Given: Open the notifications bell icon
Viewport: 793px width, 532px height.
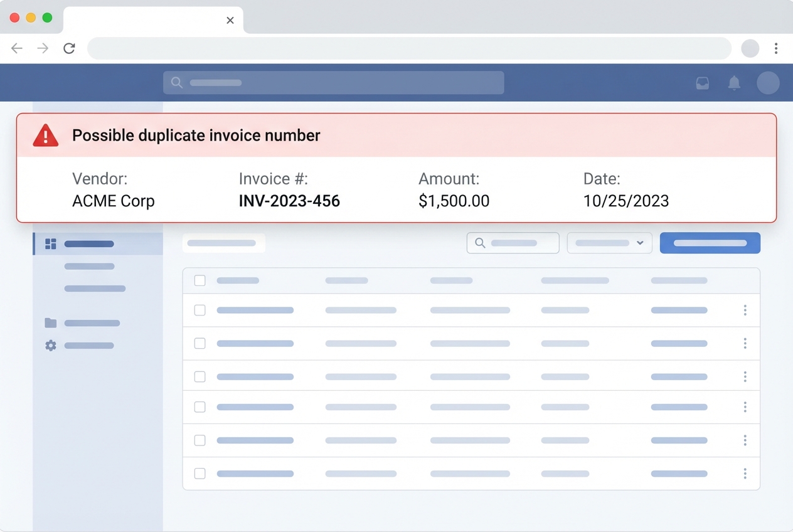Looking at the screenshot, I should coord(734,83).
